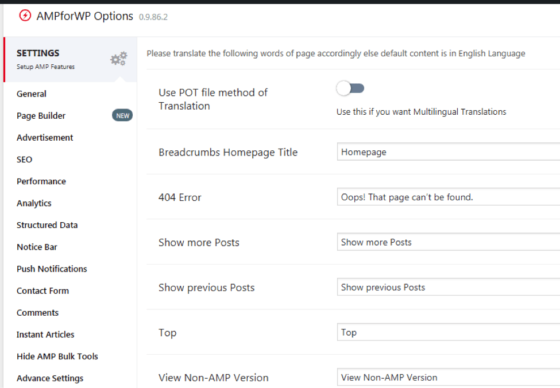
Task: Open the Comments settings
Action: coord(38,313)
